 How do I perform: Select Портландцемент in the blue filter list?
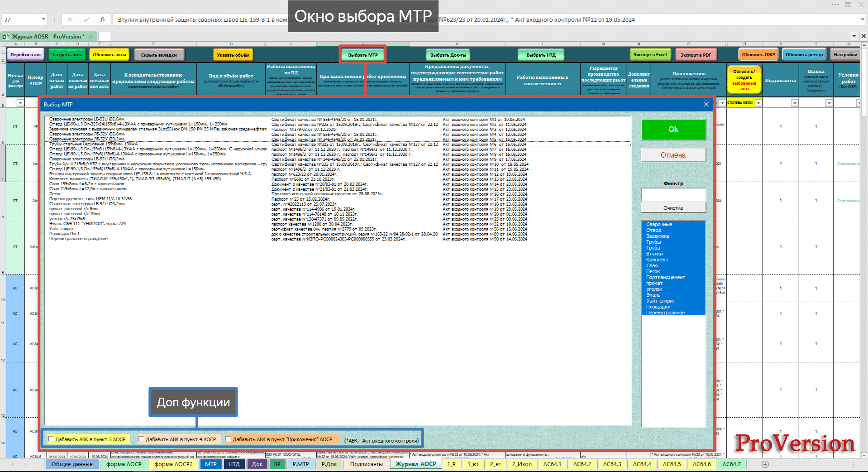(x=665, y=277)
